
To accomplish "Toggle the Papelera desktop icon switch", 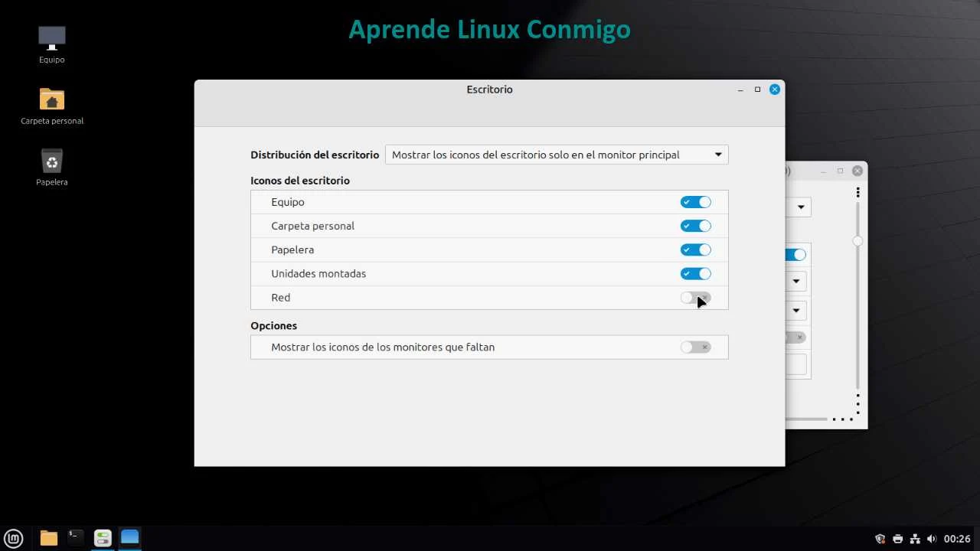I will click(696, 249).
